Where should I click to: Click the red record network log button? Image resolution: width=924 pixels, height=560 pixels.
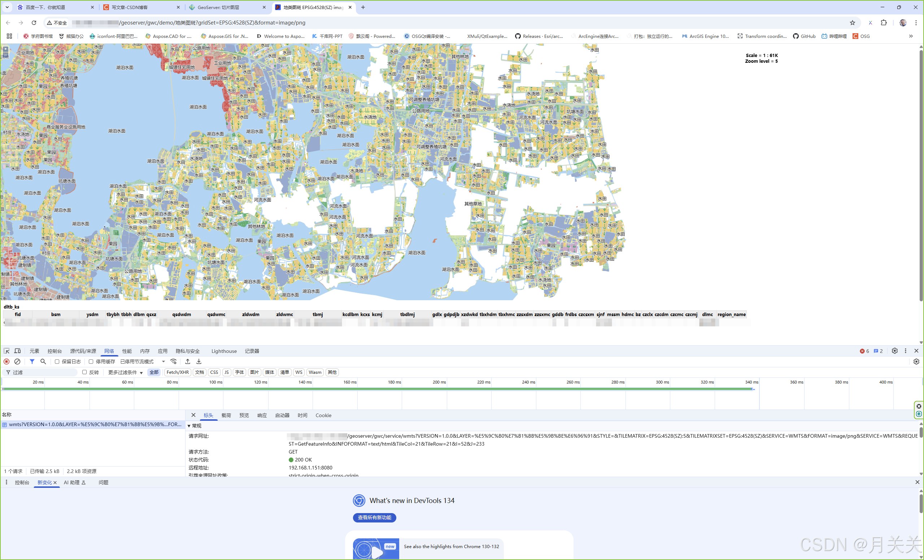point(6,361)
